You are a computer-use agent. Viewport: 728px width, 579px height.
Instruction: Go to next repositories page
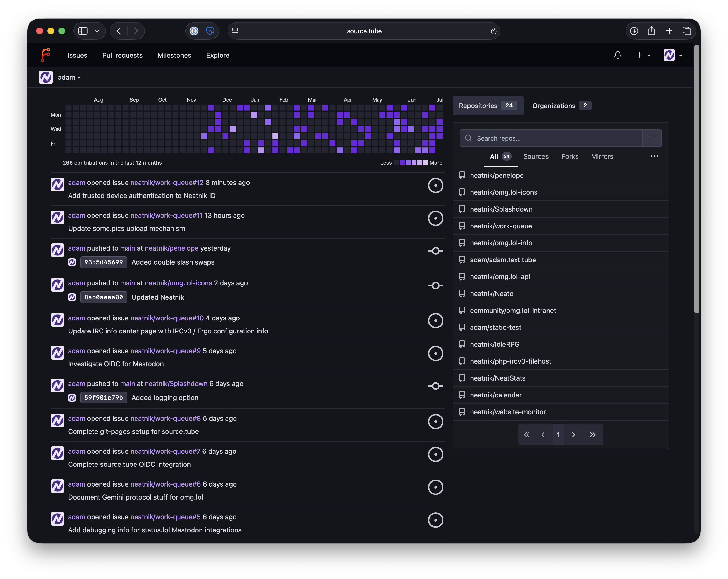pyautogui.click(x=573, y=435)
